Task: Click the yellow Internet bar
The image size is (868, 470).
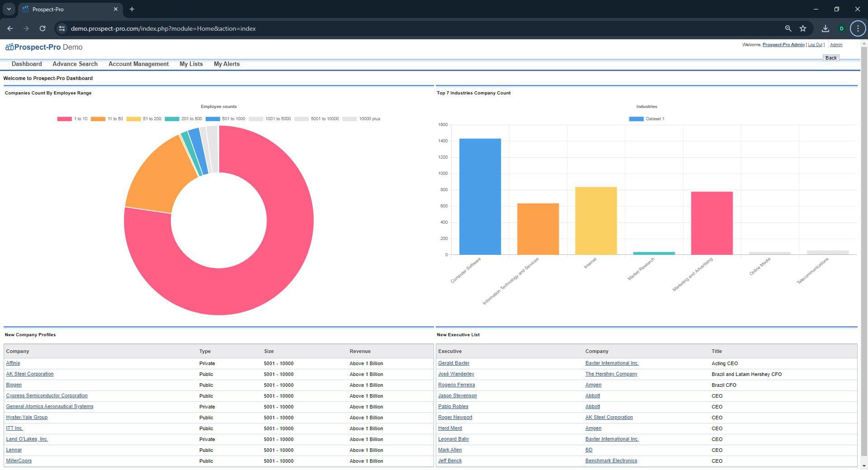Action: [596, 221]
